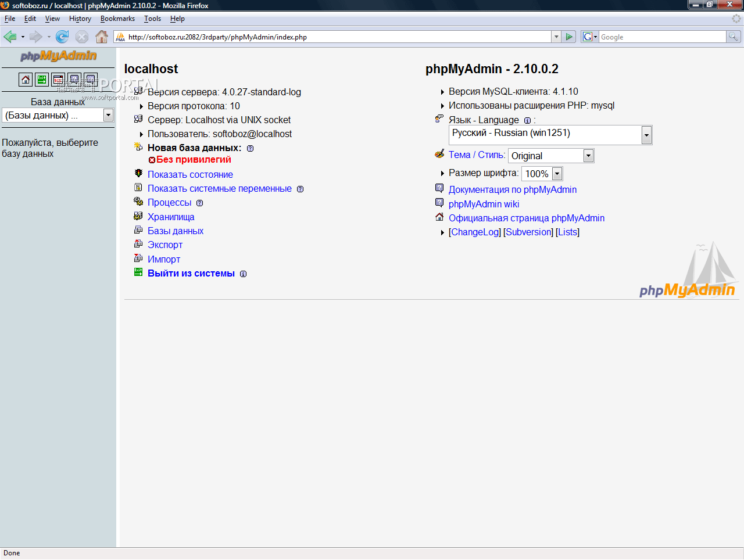Go to Firefox home page icon
Image resolution: width=744 pixels, height=560 pixels.
tap(102, 37)
